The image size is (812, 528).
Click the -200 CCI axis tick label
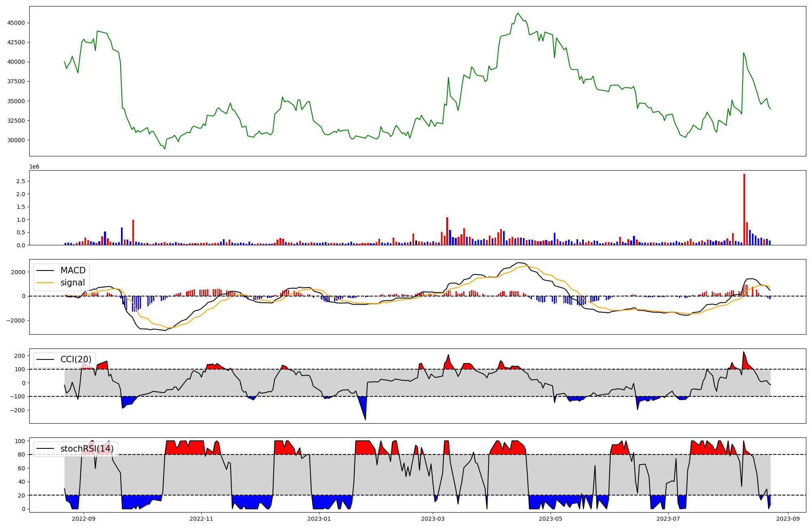click(x=17, y=410)
